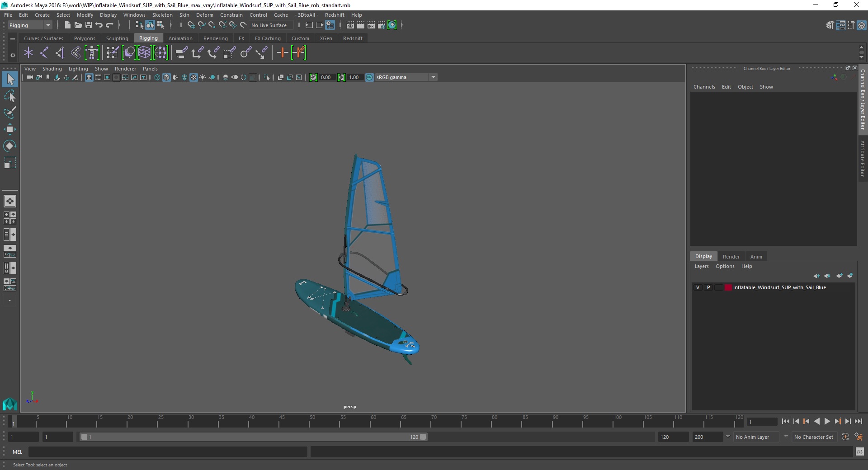
Task: Click the Single Perspective layout icon
Action: tap(10, 201)
